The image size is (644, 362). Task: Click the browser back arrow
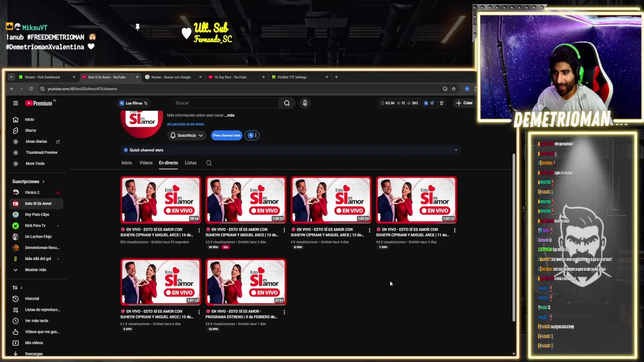12,88
